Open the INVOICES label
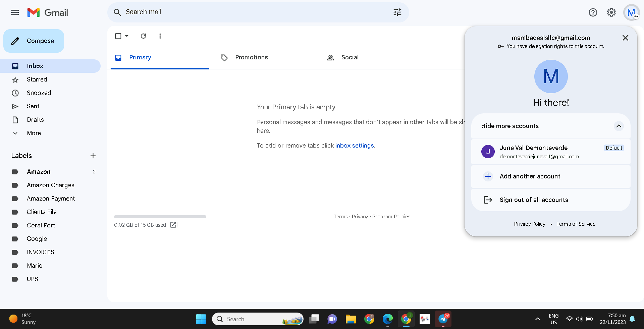 [x=50, y=252]
